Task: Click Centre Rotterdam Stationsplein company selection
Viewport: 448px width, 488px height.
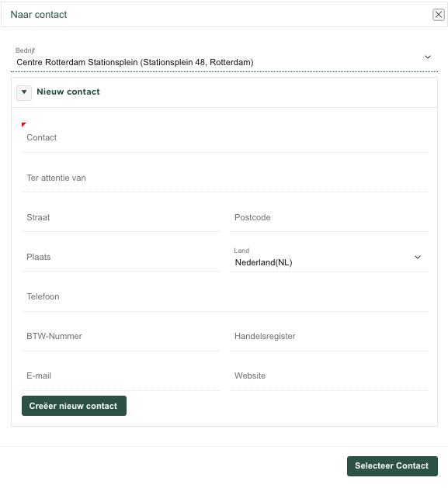Action: 135,62
